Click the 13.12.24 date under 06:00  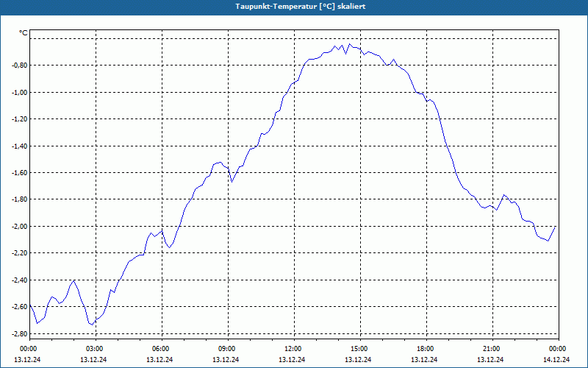(x=159, y=359)
